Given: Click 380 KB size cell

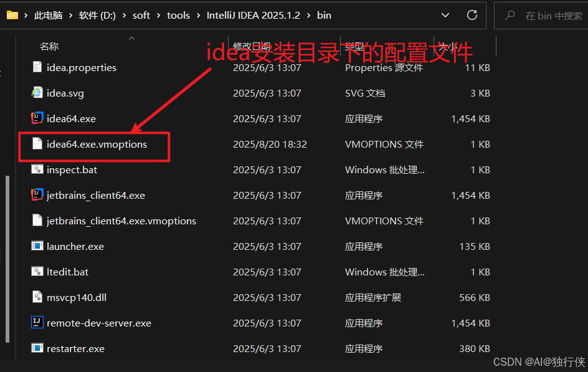Looking at the screenshot, I should (x=475, y=348).
